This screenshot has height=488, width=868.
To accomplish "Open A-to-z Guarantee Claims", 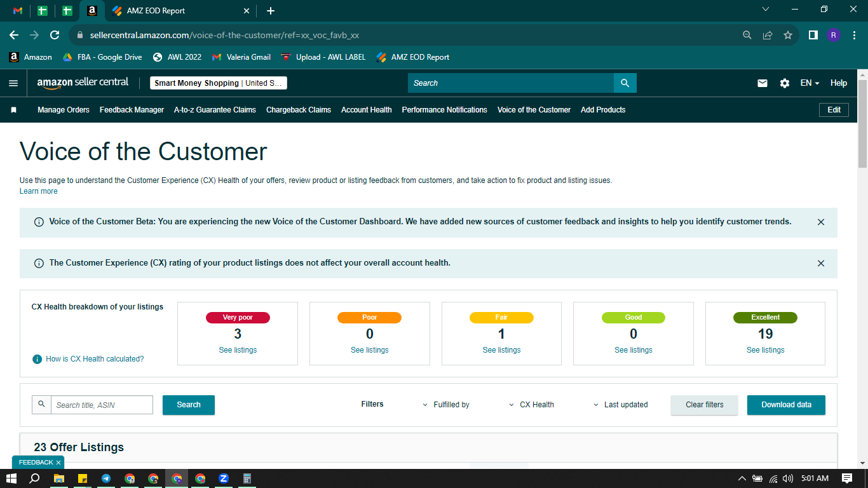I will [x=215, y=110].
